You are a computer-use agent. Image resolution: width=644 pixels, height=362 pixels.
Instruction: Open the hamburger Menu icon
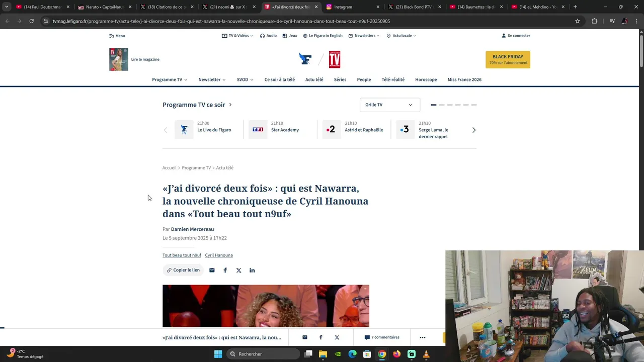(x=112, y=36)
